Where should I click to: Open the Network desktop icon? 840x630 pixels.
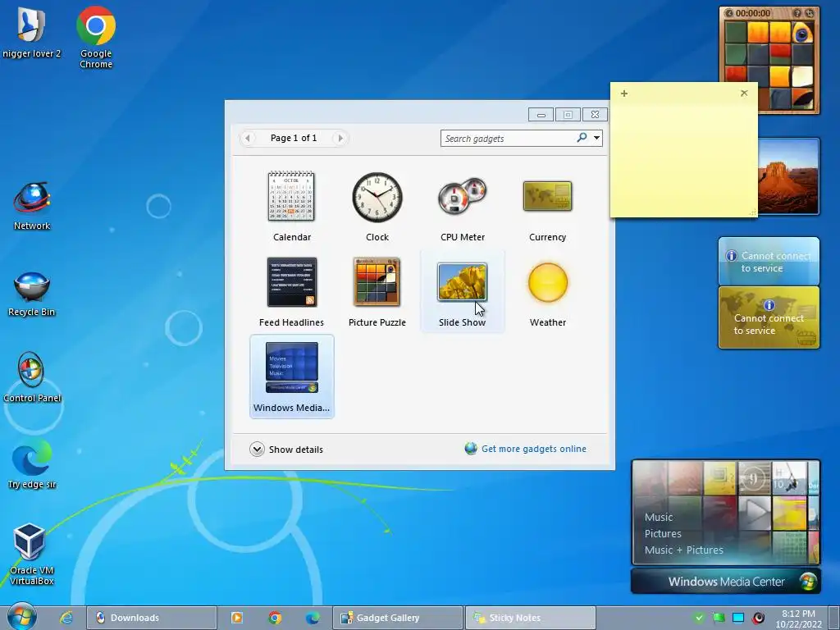[32, 206]
